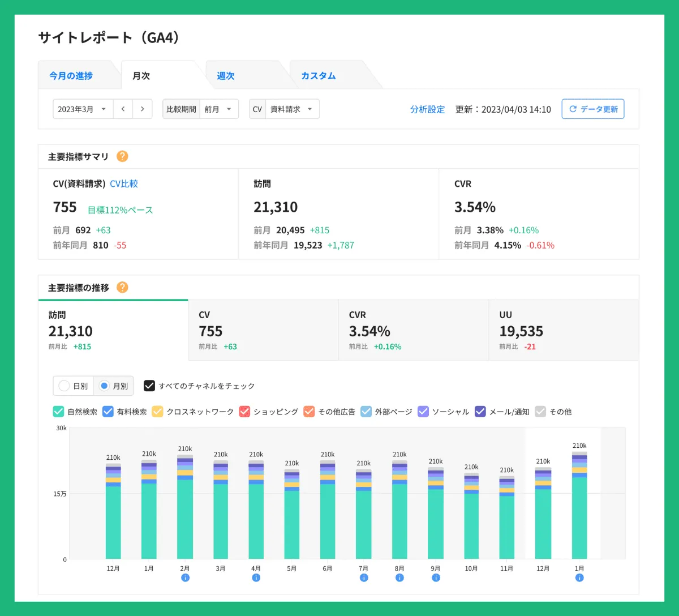
Task: Click the info icon under 7月
Action: 364,577
